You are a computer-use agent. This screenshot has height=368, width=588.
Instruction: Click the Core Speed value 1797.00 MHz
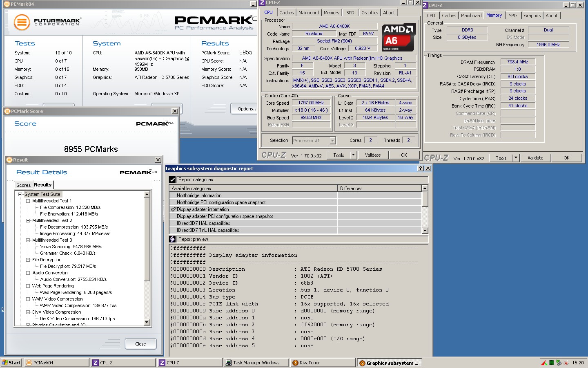pyautogui.click(x=311, y=103)
